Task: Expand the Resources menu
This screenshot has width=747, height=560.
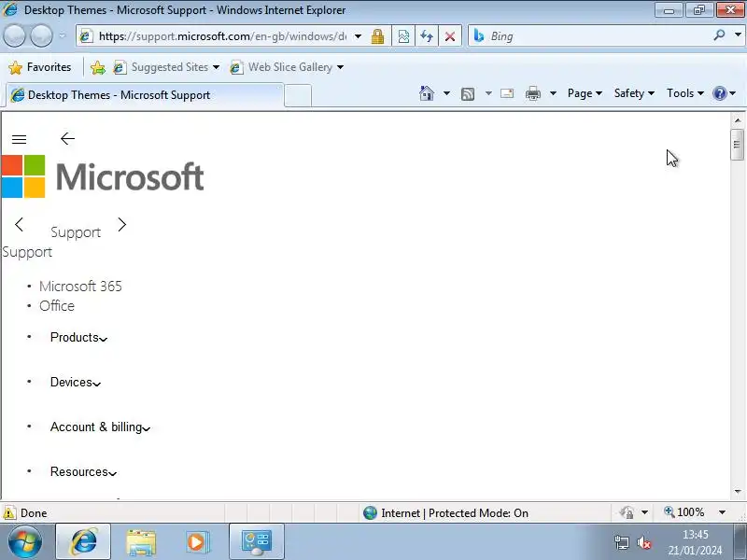Action: 83,472
